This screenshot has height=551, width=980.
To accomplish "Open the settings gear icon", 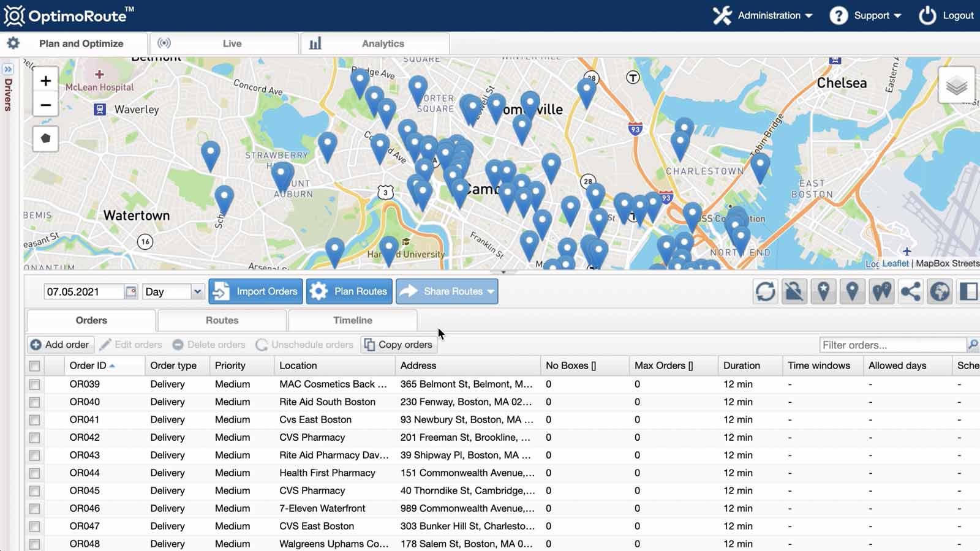I will (13, 43).
